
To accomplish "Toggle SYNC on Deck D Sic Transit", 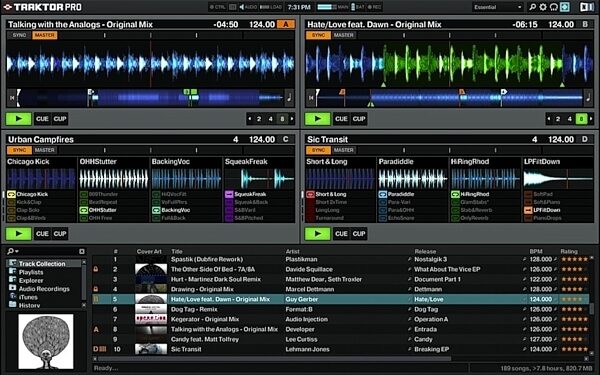I will (x=318, y=150).
